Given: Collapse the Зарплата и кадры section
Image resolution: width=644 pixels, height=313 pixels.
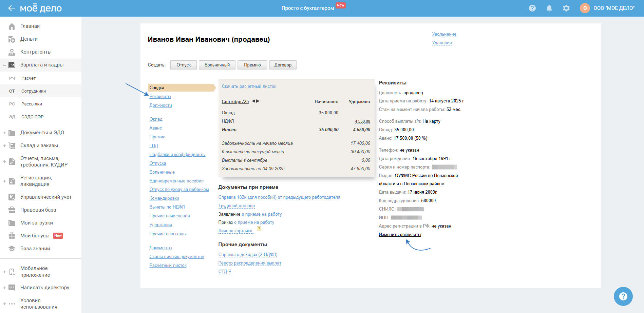Looking at the screenshot, I should 5,65.
